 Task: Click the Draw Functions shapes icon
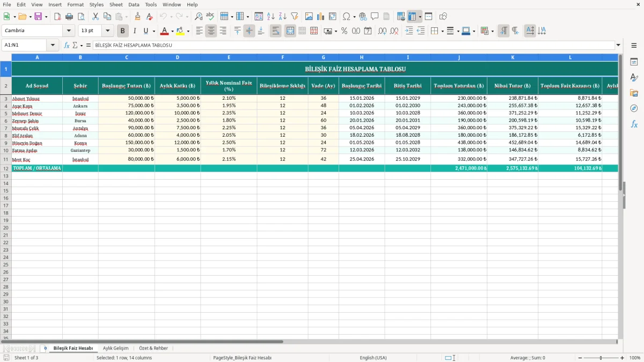pos(443,17)
